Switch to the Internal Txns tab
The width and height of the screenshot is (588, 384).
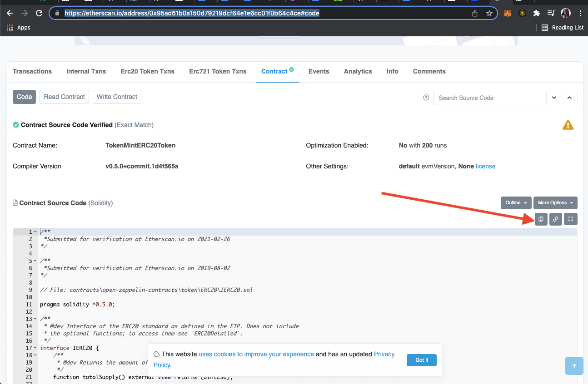pyautogui.click(x=86, y=71)
